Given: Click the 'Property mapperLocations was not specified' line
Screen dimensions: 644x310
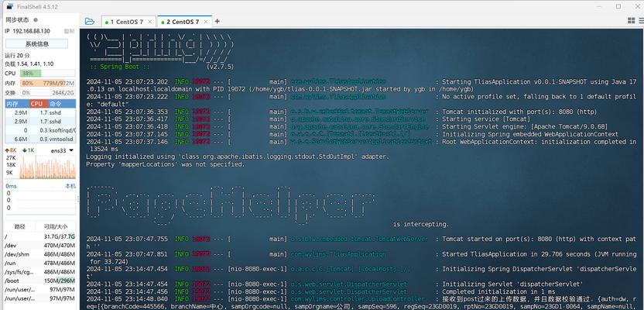Looking at the screenshot, I should pos(165,164).
